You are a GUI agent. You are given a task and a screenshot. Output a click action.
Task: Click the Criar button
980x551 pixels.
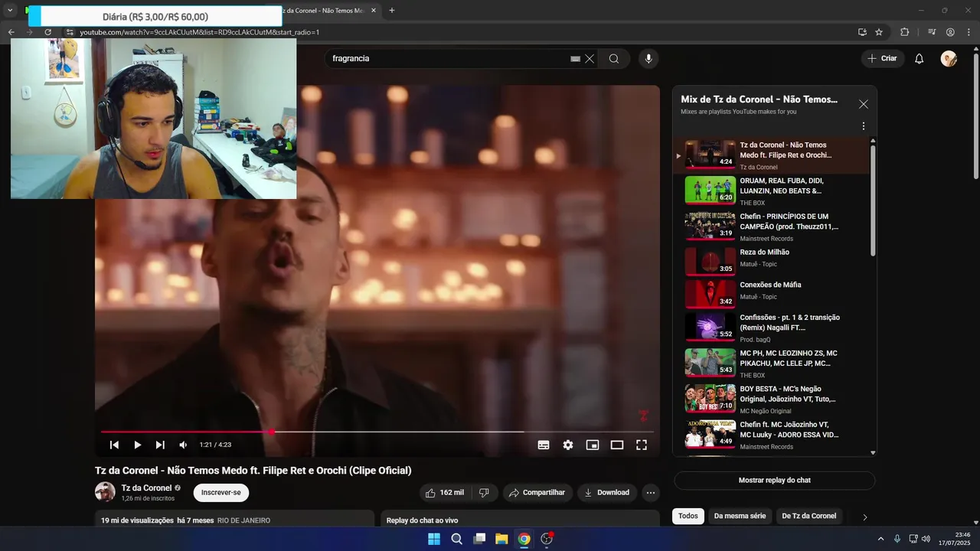(x=883, y=59)
